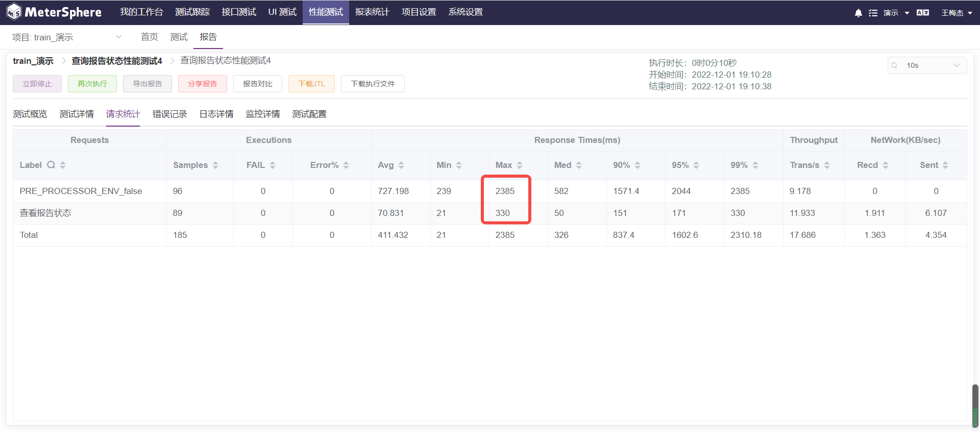Open the project selector dropdown
980x436 pixels.
point(67,37)
